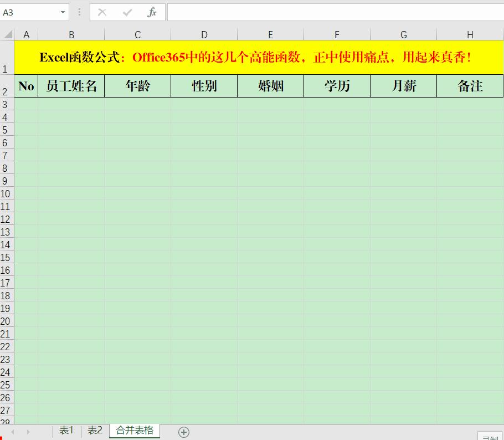The image size is (504, 440).
Task: Select column B header
Action: [x=71, y=34]
